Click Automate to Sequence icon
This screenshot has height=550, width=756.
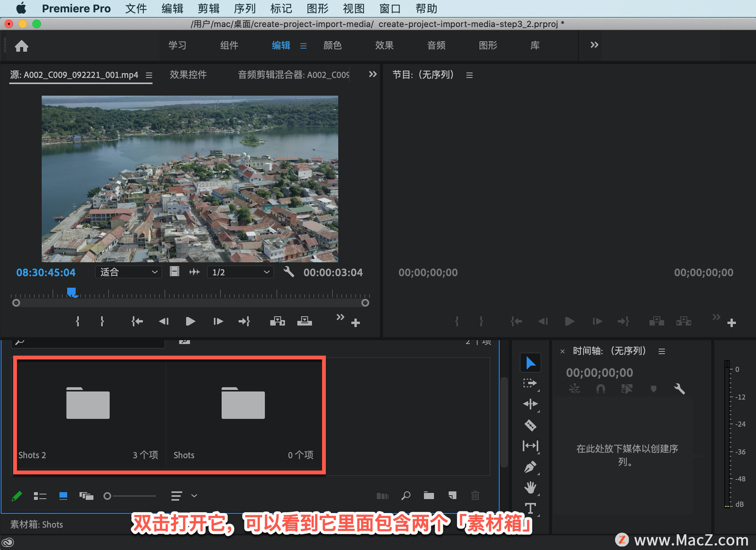coord(382,496)
